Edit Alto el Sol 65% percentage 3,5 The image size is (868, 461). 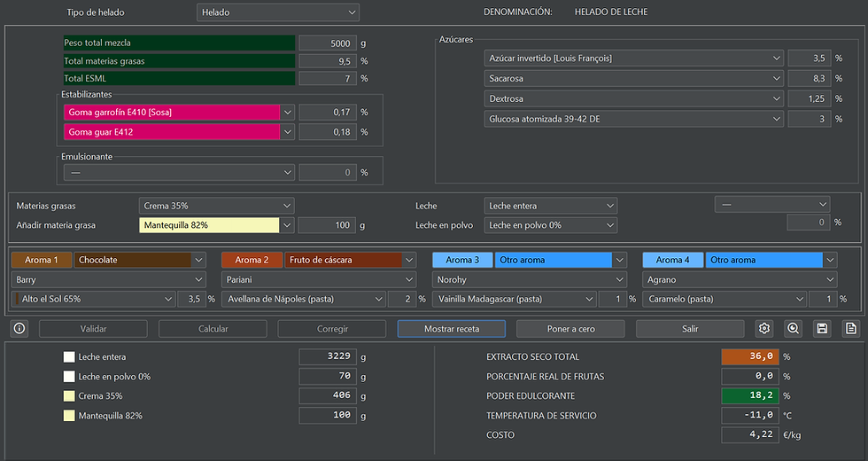click(x=191, y=300)
